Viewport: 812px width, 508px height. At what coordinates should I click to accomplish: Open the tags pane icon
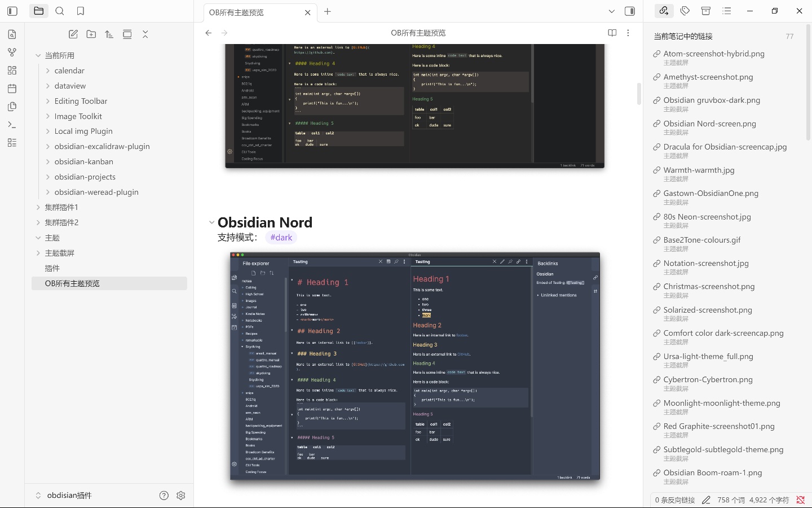click(x=685, y=11)
